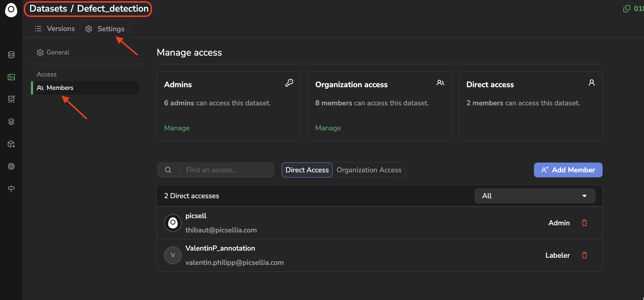The height and width of the screenshot is (300, 644).
Task: Open General settings in side menu
Action: tap(58, 52)
